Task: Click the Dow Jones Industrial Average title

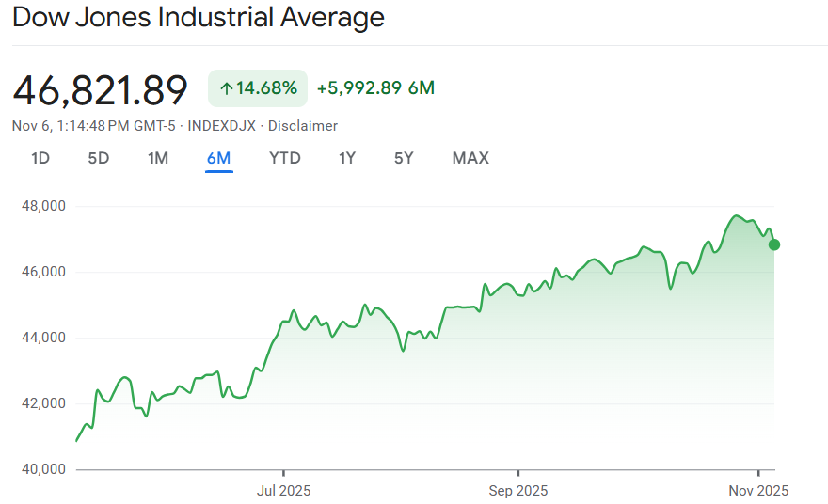Action: click(199, 17)
